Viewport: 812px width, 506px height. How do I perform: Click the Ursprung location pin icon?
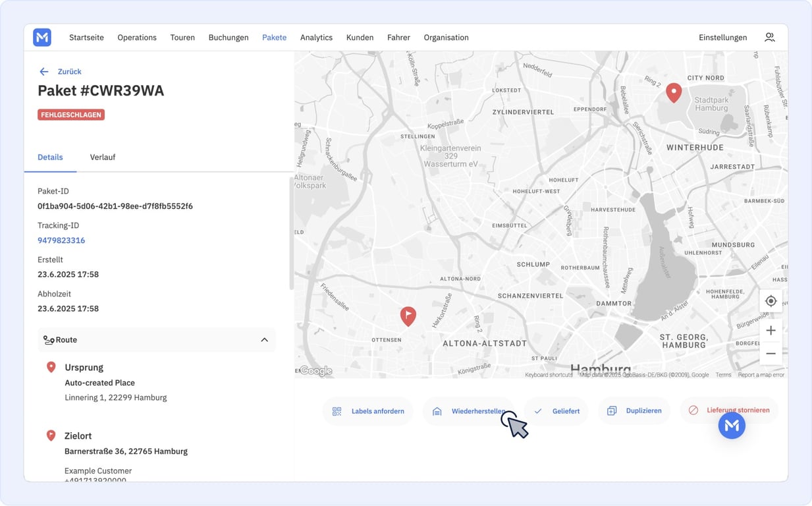tap(51, 367)
